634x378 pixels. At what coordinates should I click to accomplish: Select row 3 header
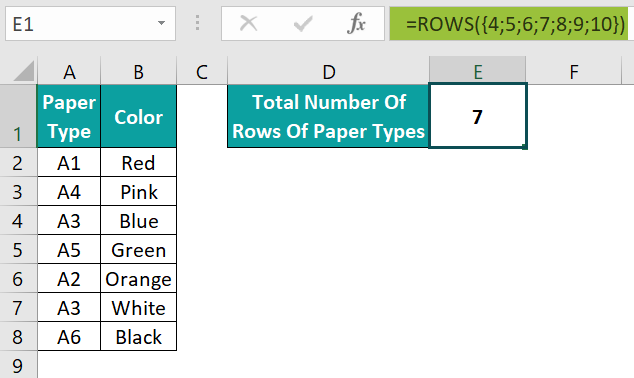tap(18, 191)
